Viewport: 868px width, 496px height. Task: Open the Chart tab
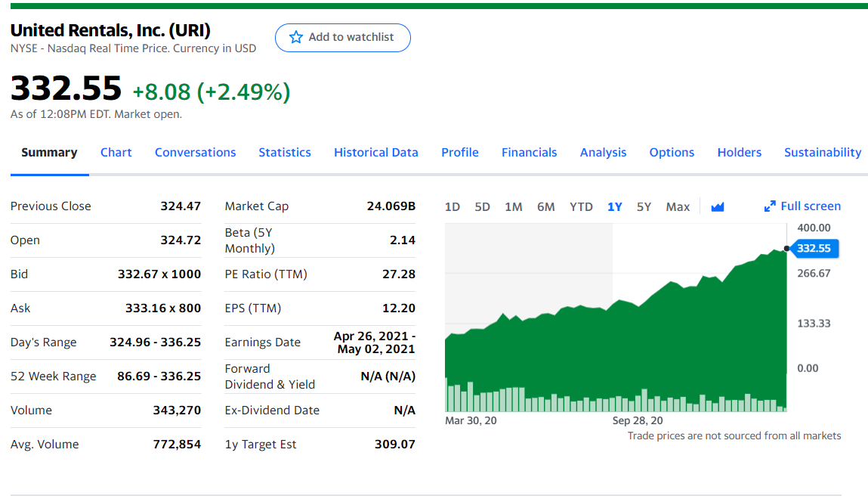(116, 153)
